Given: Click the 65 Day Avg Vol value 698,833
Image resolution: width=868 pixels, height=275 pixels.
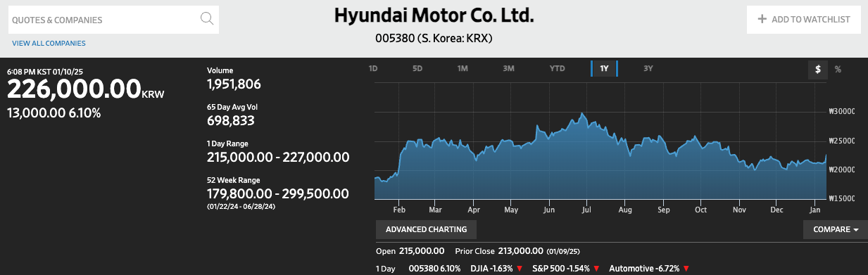Looking at the screenshot, I should click(x=230, y=120).
